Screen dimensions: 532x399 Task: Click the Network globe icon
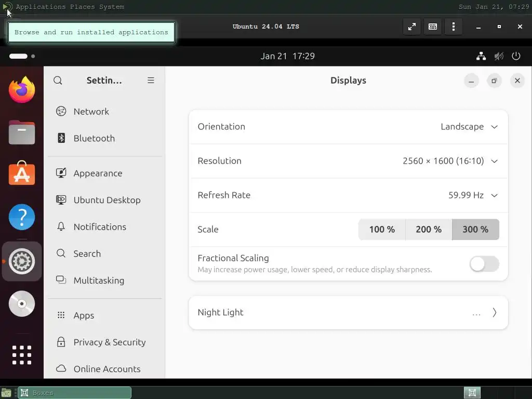61,111
